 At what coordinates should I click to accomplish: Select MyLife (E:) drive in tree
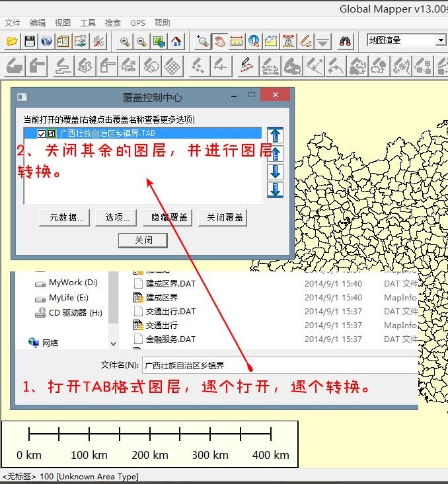coord(61,298)
